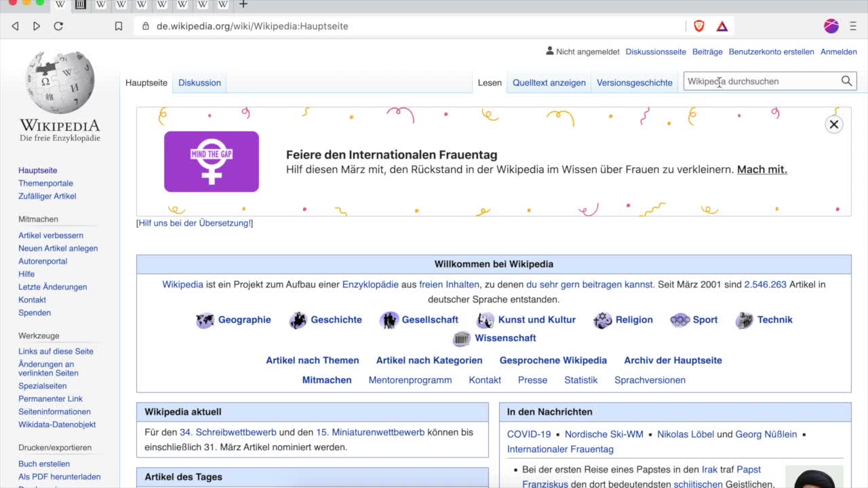Click the Mentorenprogramm link

410,380
